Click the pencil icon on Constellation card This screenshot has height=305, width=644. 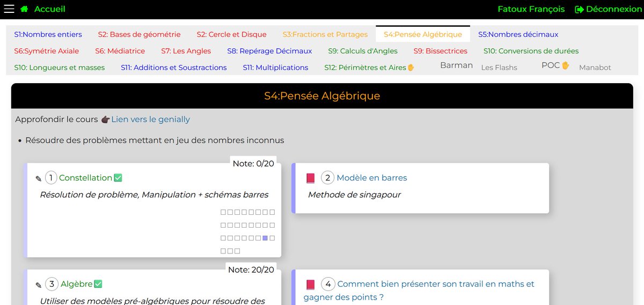tap(39, 178)
